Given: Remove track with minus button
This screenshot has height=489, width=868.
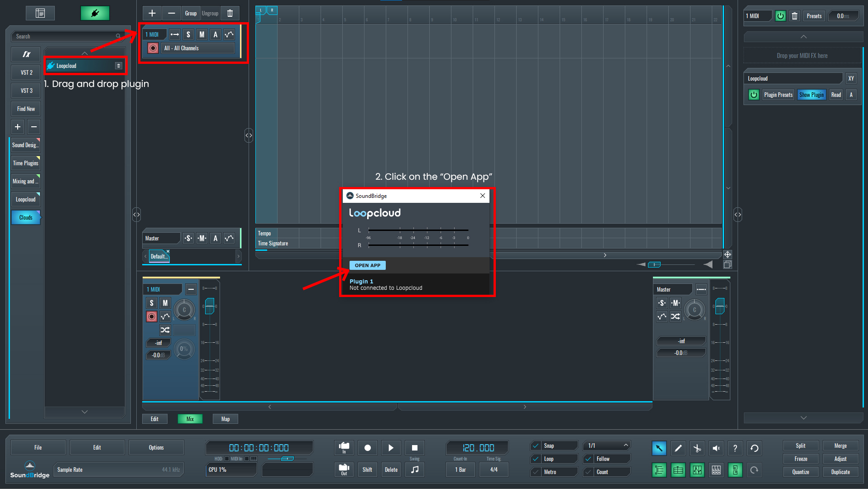Looking at the screenshot, I should (x=172, y=13).
